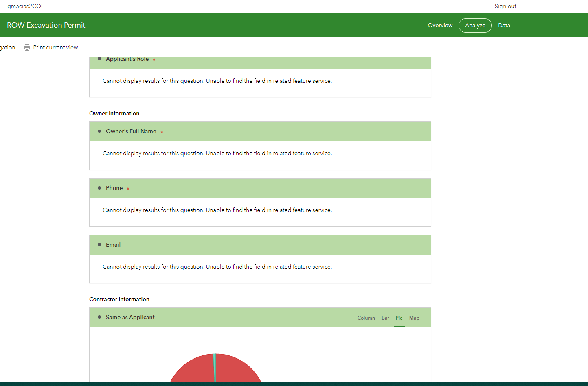The height and width of the screenshot is (386, 588).
Task: Select the Pie chart view
Action: pyautogui.click(x=399, y=318)
